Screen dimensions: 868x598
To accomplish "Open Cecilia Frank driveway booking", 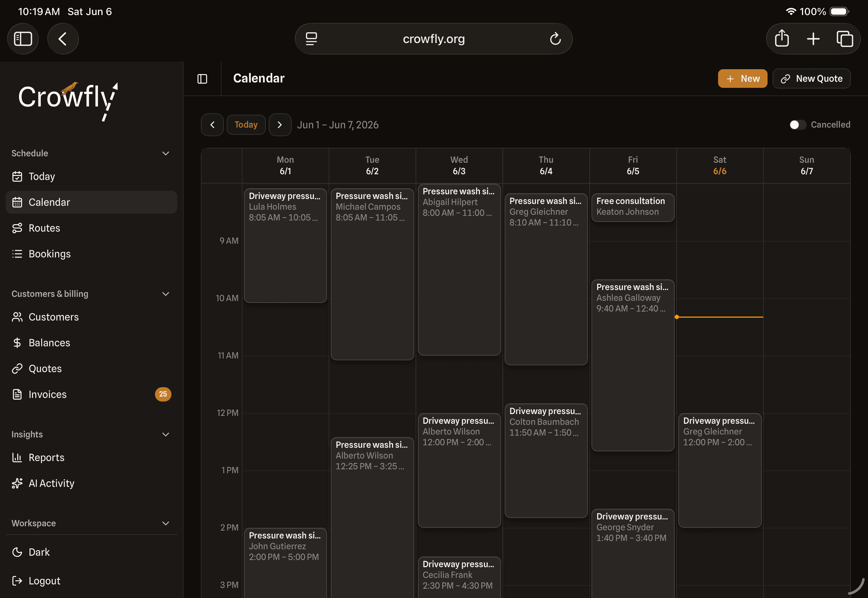I will 459,578.
